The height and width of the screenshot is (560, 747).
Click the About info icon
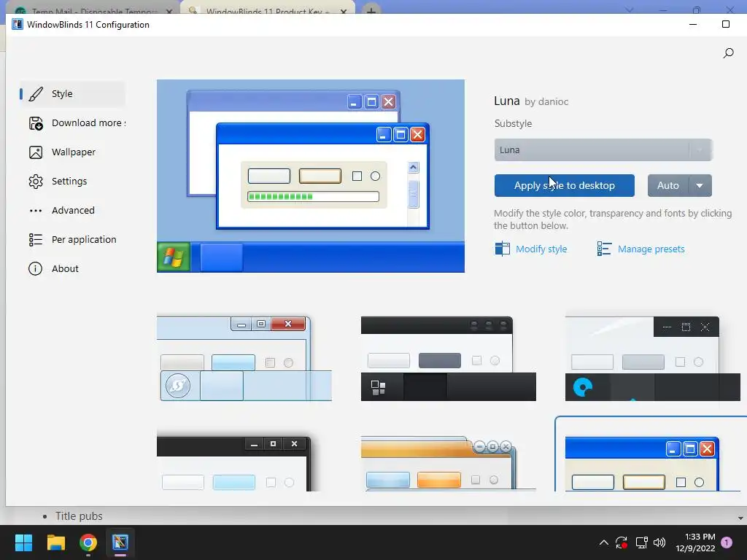tap(35, 268)
